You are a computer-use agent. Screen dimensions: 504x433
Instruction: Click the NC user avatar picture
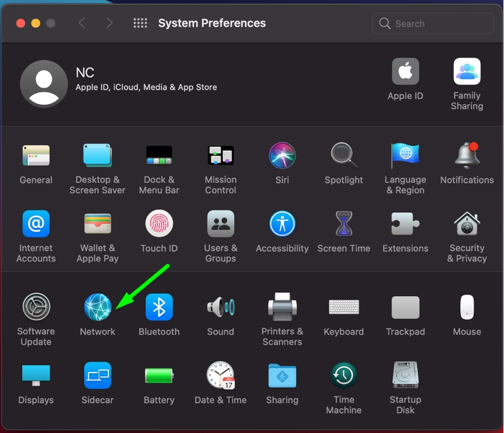(44, 84)
